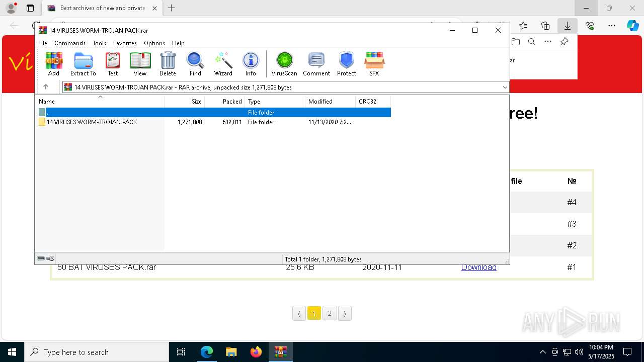This screenshot has height=362, width=644.
Task: Open the browser Collections icon
Action: point(545,26)
